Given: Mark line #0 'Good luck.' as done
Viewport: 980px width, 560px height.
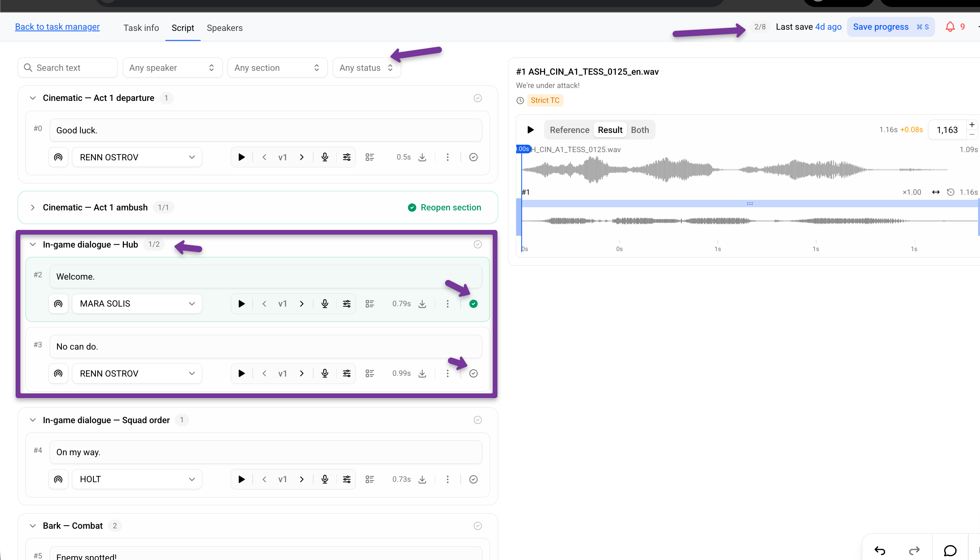Looking at the screenshot, I should point(473,157).
